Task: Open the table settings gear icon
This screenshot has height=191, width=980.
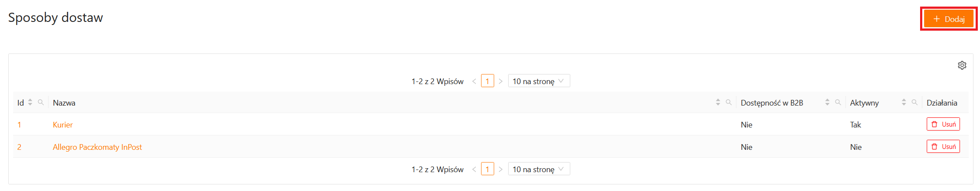Action: click(x=962, y=65)
